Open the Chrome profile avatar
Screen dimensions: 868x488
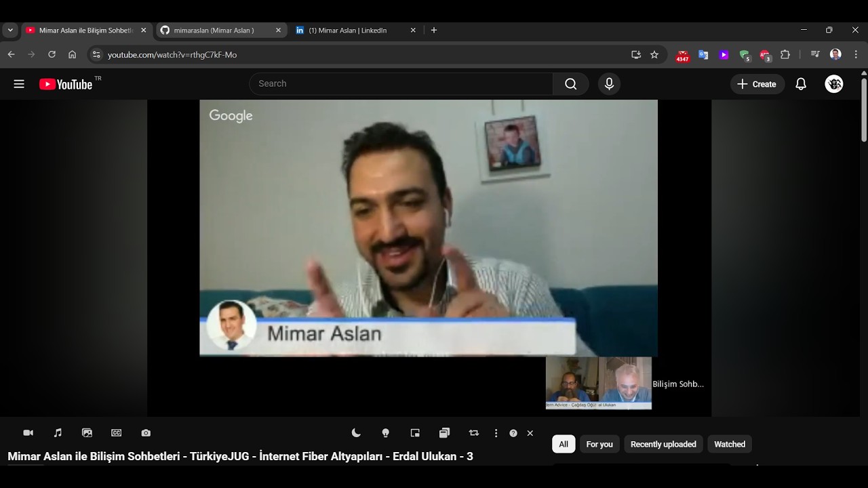[835, 55]
